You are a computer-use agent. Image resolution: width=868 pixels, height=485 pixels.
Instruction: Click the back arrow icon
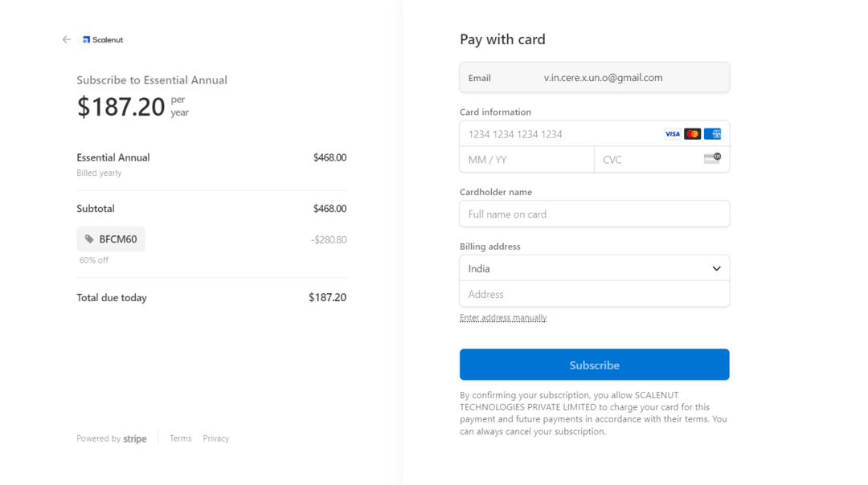point(67,39)
